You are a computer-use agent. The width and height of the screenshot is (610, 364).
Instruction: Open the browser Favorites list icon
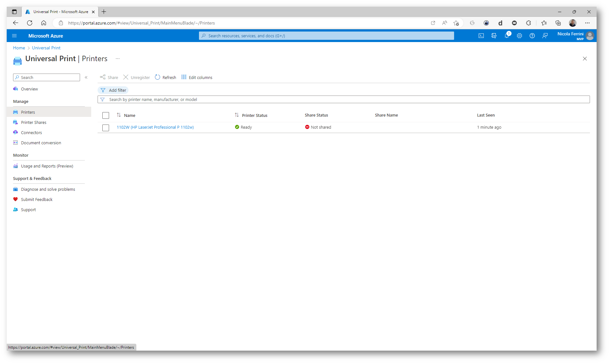544,23
